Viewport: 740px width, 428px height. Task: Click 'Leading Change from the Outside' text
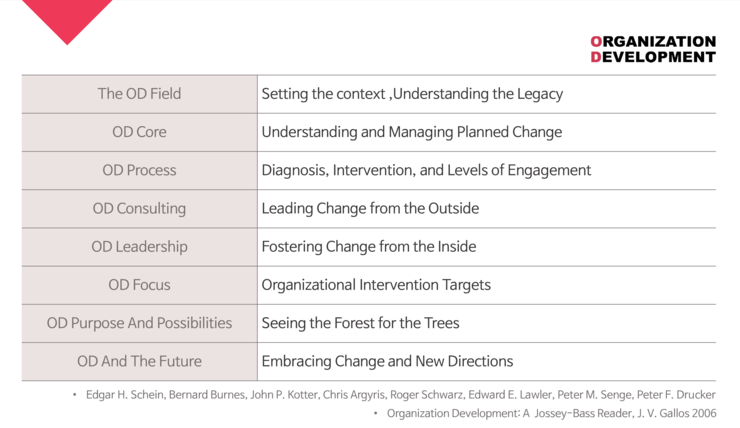pyautogui.click(x=370, y=209)
